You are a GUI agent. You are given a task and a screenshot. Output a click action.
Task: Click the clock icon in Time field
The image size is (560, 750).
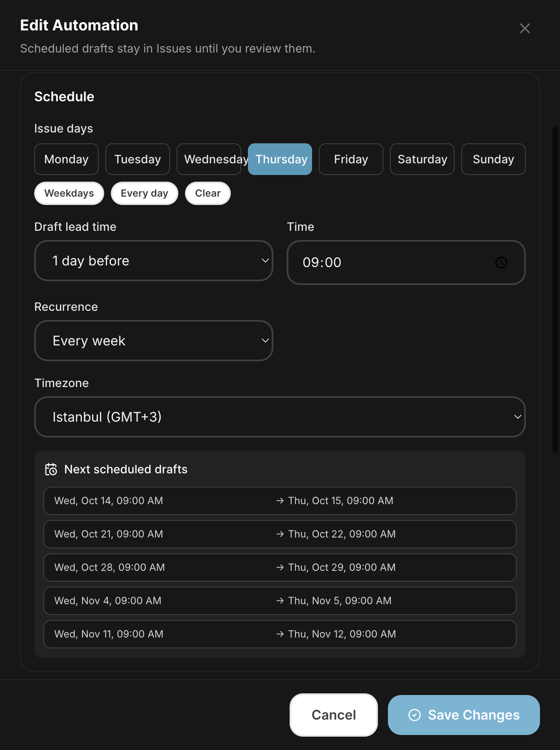(501, 262)
